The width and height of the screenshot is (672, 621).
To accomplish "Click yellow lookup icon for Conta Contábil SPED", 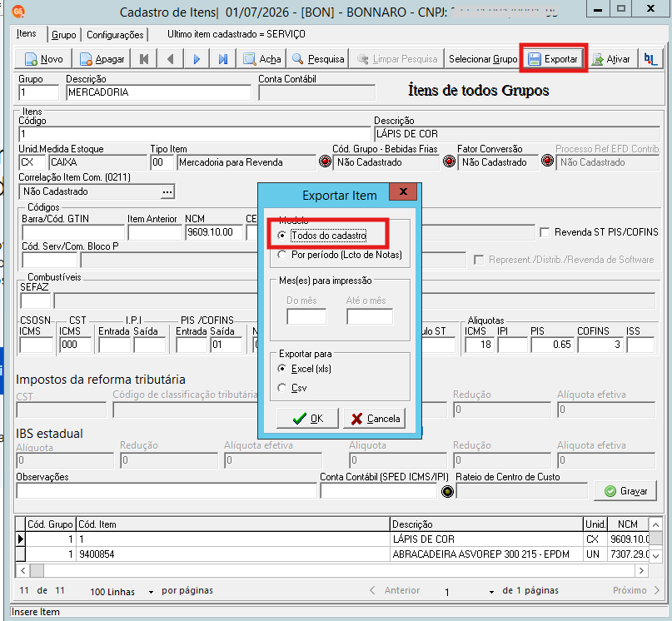I will (x=447, y=492).
